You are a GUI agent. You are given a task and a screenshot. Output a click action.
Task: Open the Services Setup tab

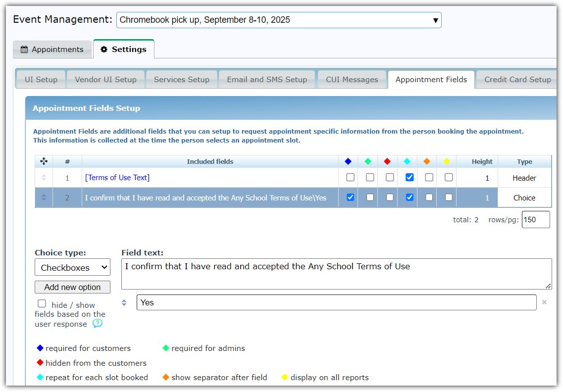tap(181, 79)
